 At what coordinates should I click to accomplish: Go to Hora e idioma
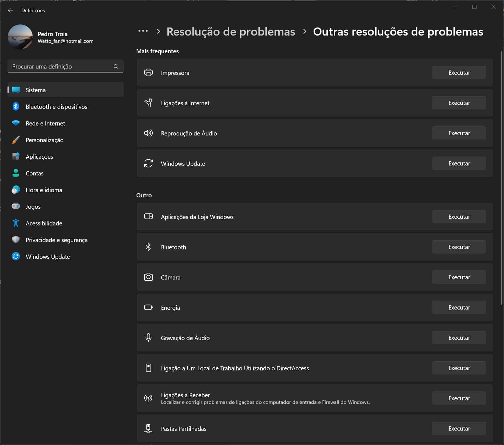[x=44, y=190]
